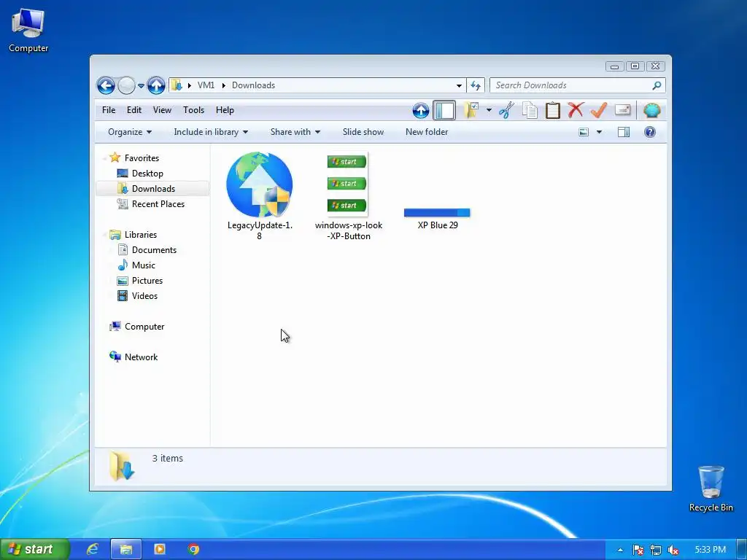This screenshot has height=560, width=747.
Task: Open the File menu
Action: point(109,110)
